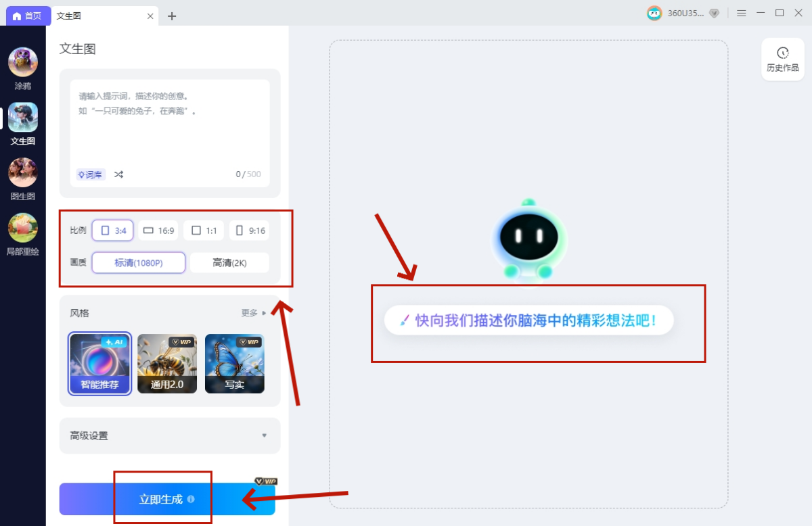This screenshot has height=526, width=812.
Task: Expand 更多 styles list
Action: tap(254, 313)
